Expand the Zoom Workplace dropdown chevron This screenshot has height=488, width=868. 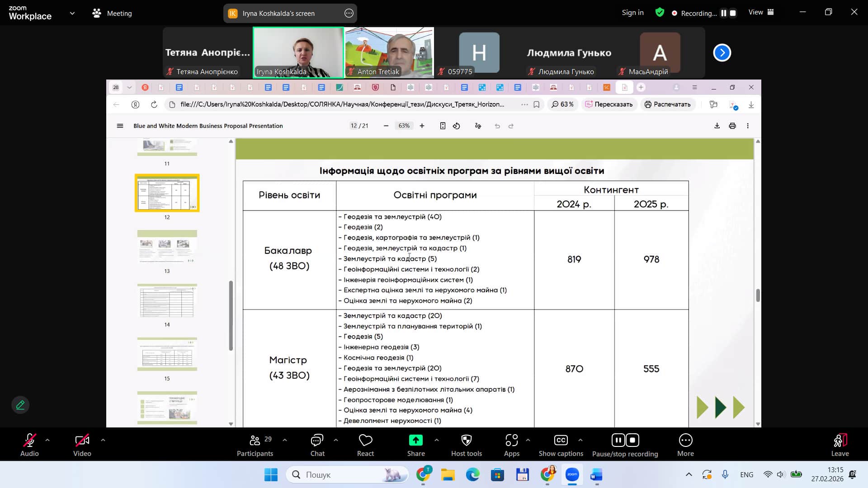coord(72,14)
